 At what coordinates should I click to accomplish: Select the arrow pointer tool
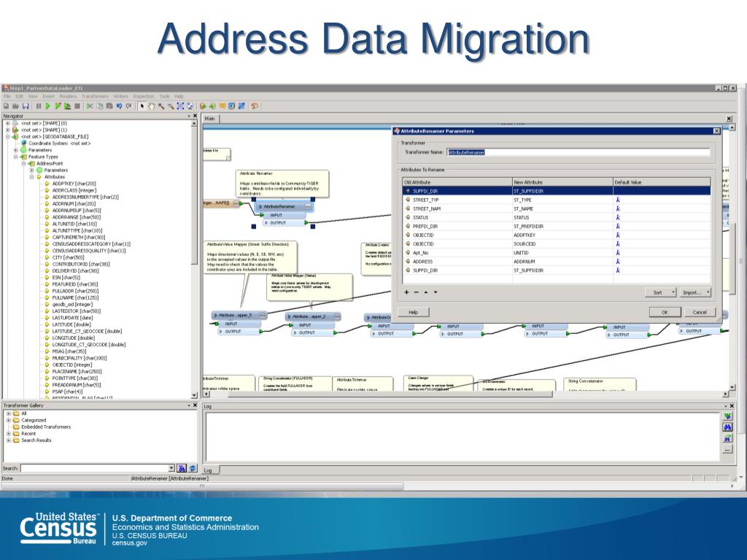142,106
